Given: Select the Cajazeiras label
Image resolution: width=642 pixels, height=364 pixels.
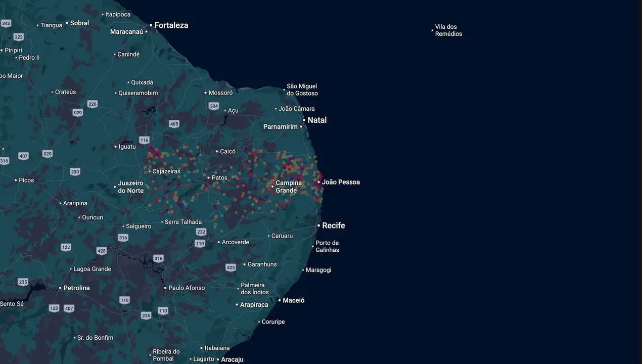Looking at the screenshot, I should point(166,172).
